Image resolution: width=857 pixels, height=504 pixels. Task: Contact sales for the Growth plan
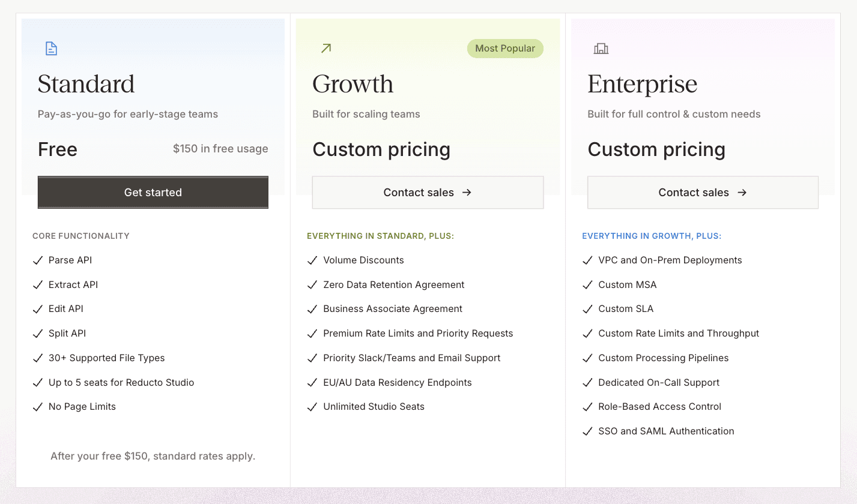coord(428,193)
